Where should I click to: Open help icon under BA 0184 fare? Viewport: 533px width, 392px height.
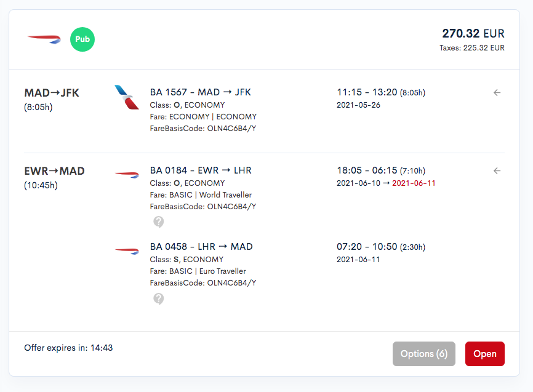(x=158, y=222)
